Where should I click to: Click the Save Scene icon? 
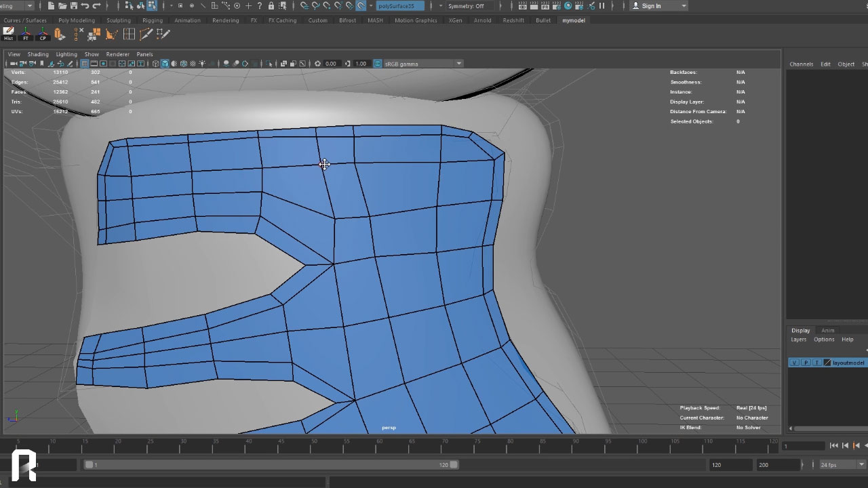point(73,6)
